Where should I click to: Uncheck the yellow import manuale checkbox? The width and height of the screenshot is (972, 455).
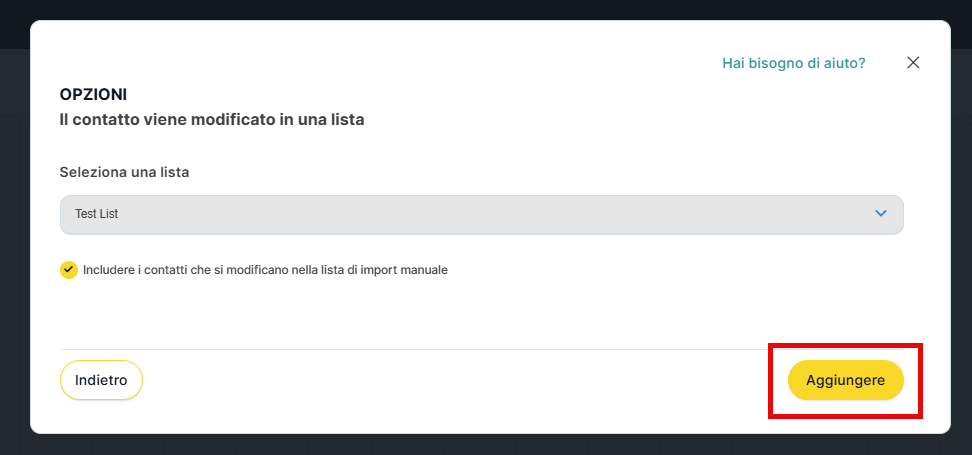(68, 270)
